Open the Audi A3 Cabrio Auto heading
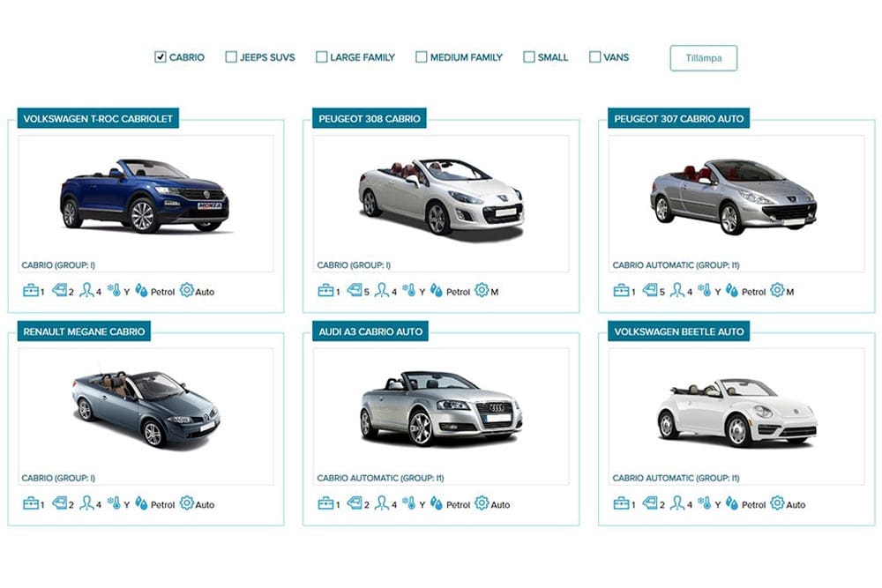882x588 pixels. [370, 332]
